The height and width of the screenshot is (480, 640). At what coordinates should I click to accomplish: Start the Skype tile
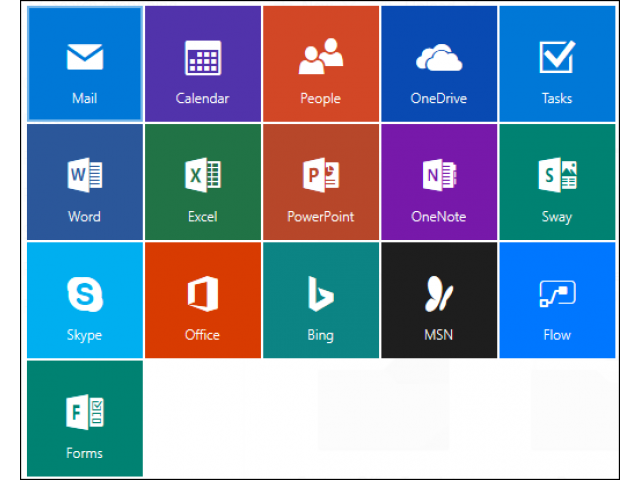point(85,300)
